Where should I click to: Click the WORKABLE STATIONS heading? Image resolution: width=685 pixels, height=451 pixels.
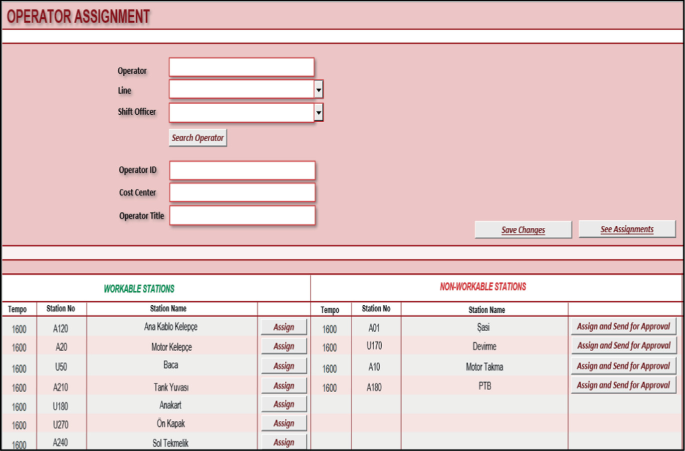pyautogui.click(x=139, y=289)
